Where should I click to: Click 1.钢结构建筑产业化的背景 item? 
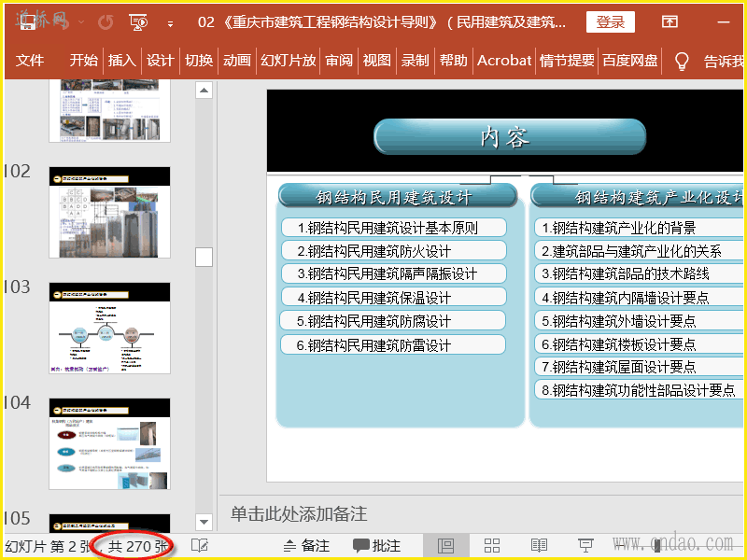640,228
